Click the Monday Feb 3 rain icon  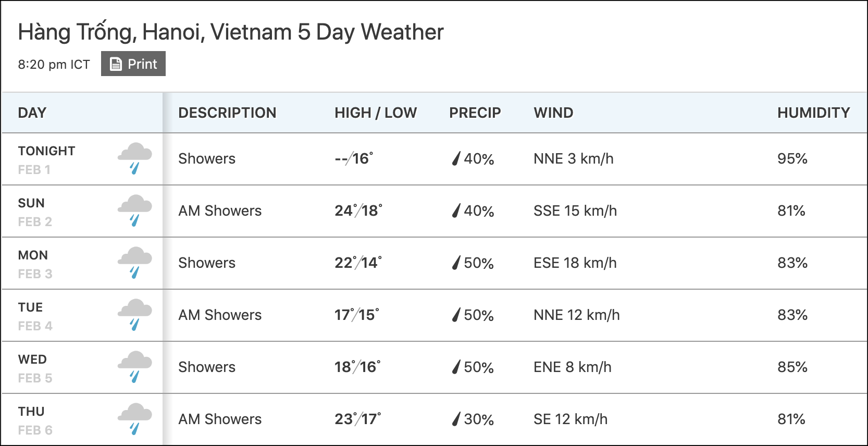[134, 263]
